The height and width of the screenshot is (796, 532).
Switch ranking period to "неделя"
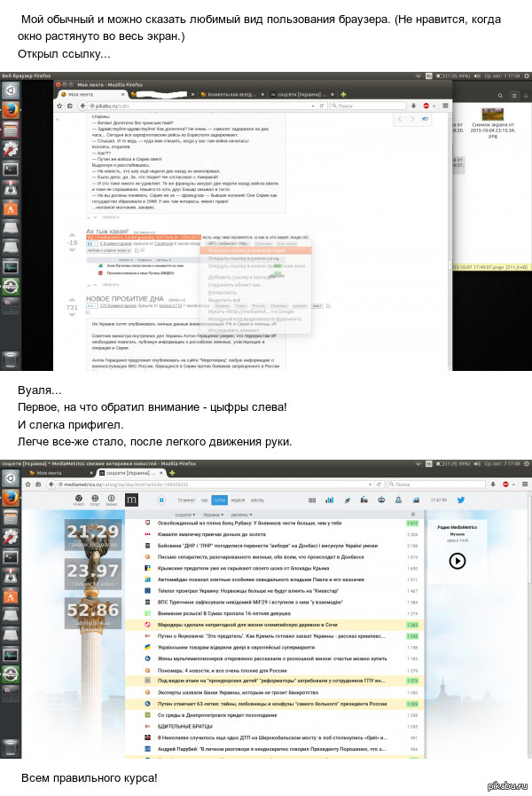click(x=239, y=500)
